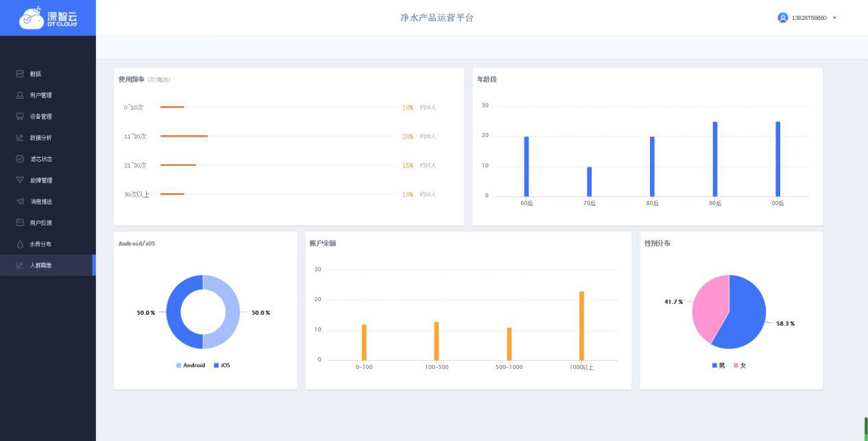
Task: Toggle the Android legend item
Action: coord(191,366)
